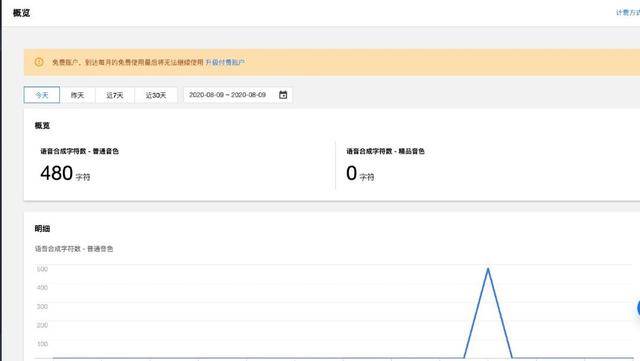This screenshot has width=640, height=361.
Task: Choose the 近7天 range tab
Action: 115,95
